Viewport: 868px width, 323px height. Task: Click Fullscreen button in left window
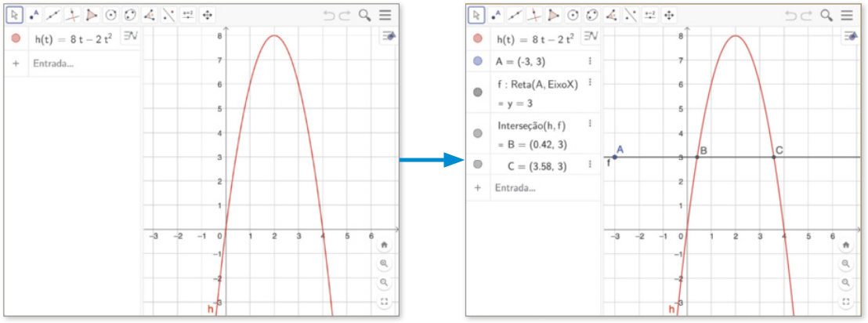[x=384, y=302]
